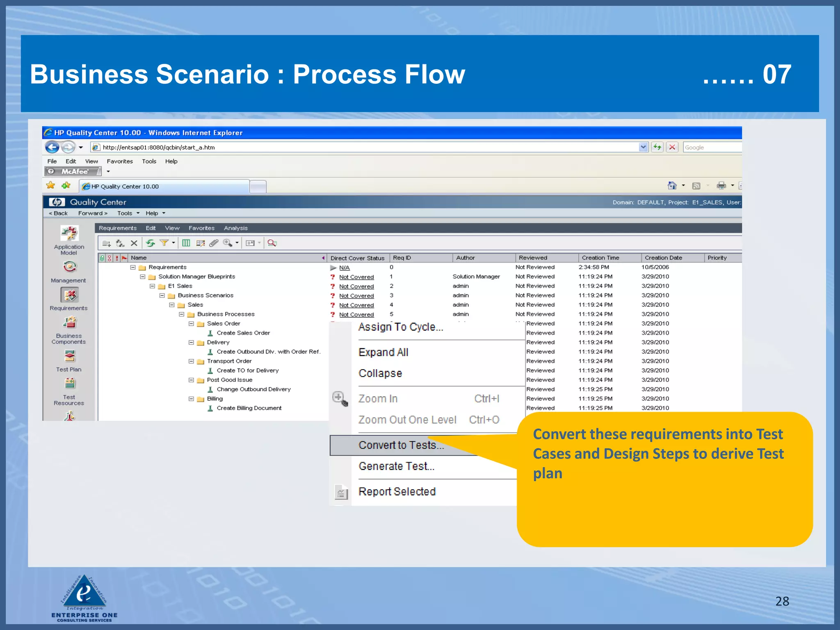The image size is (840, 630).
Task: Open the Test Plan sidebar module
Action: click(x=69, y=361)
